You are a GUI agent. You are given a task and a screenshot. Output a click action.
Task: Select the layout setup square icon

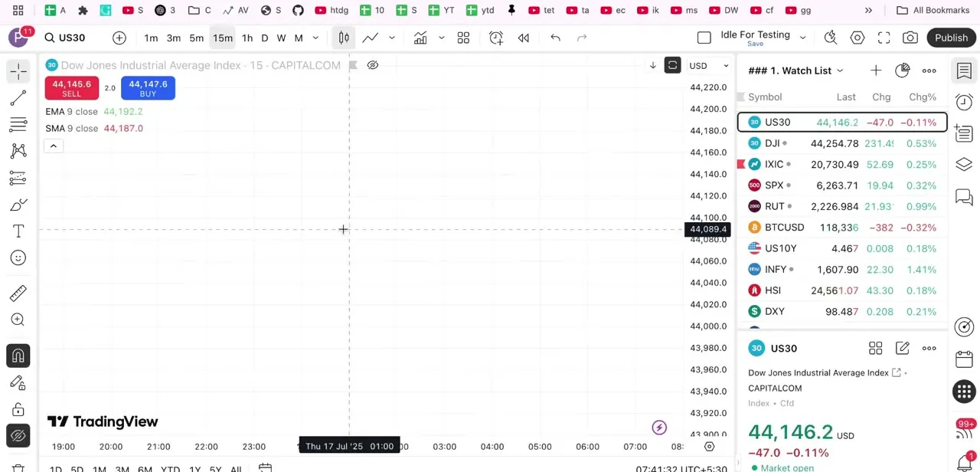pos(704,38)
